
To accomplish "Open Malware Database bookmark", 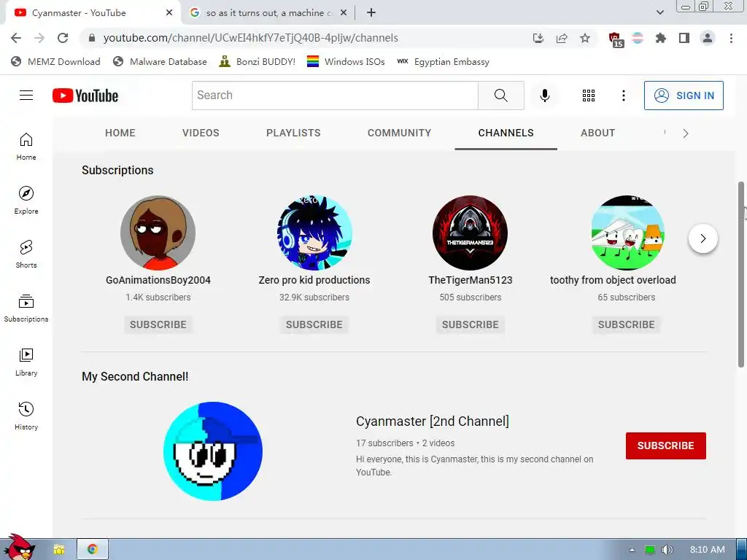I will click(160, 62).
